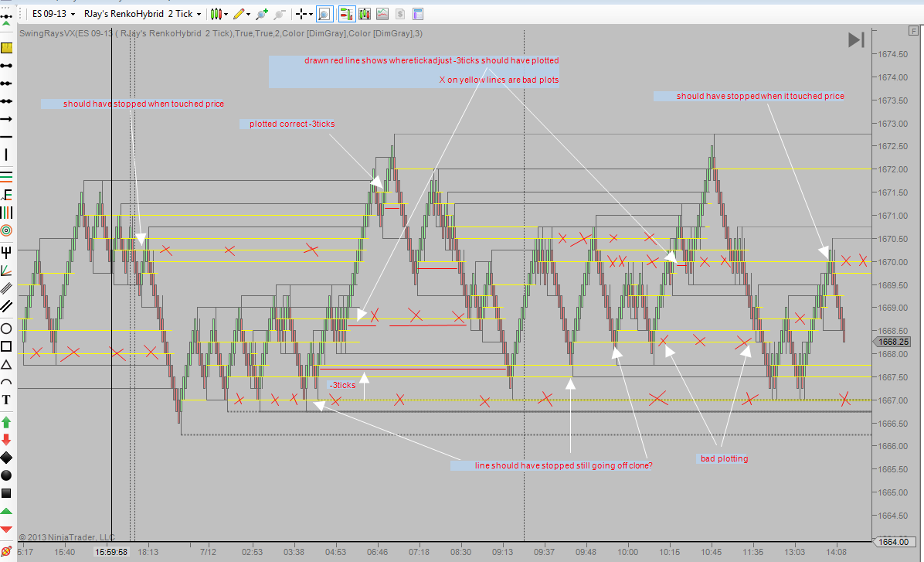
Task: Select the Vertical Line tool
Action: click(x=6, y=155)
